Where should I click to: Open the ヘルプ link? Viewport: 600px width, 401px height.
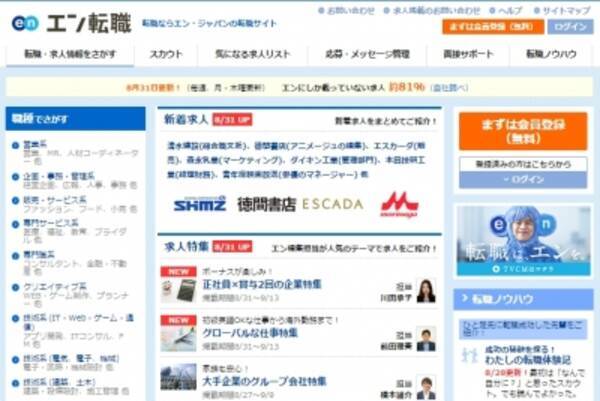tap(510, 11)
